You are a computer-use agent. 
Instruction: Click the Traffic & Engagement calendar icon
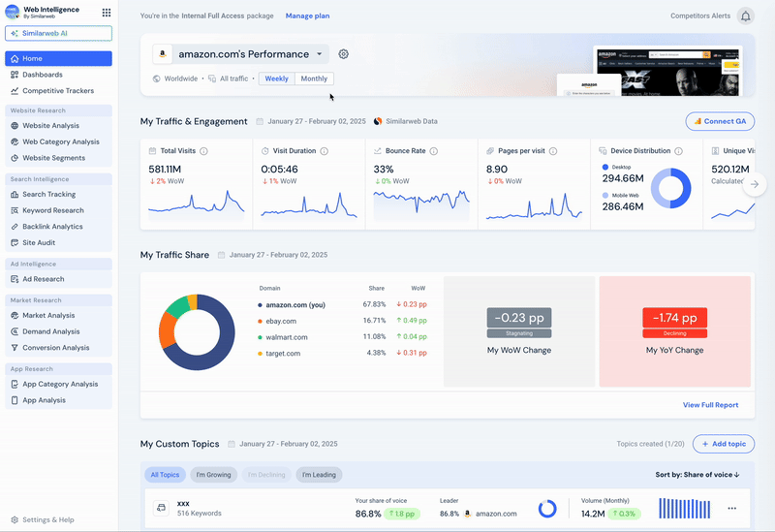260,122
